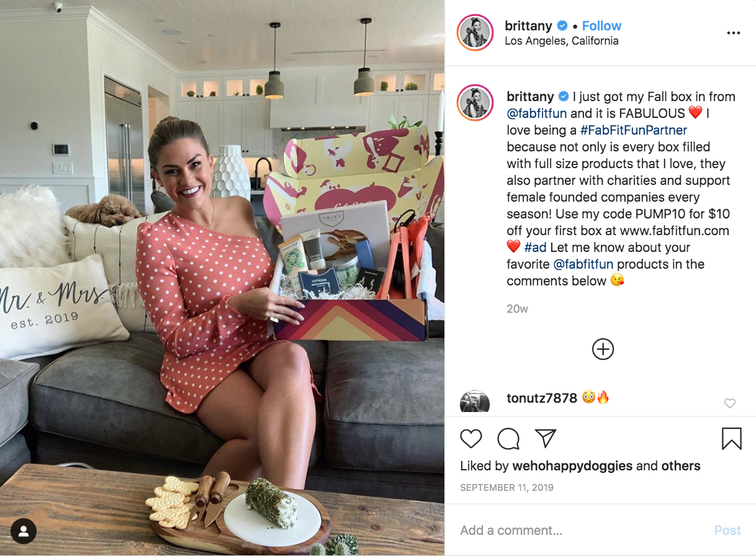Open the three-dot more options menu
Viewport: 756px width, 556px height.
(734, 33)
